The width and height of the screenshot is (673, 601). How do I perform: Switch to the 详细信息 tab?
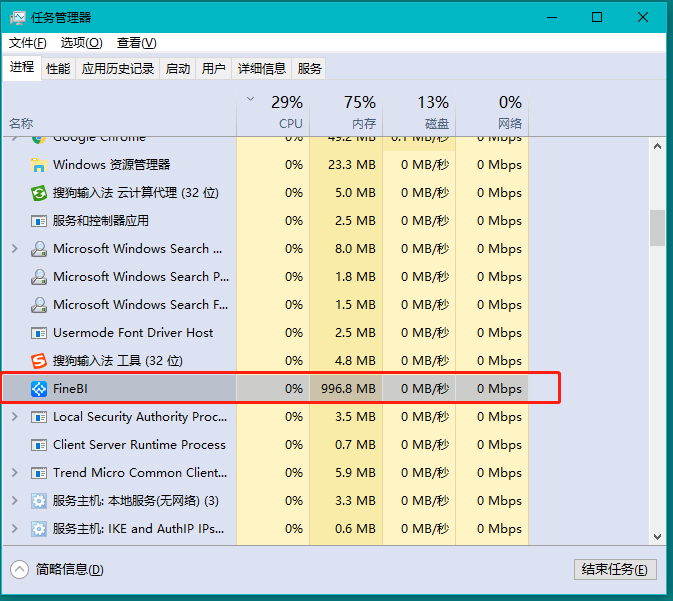coord(262,69)
